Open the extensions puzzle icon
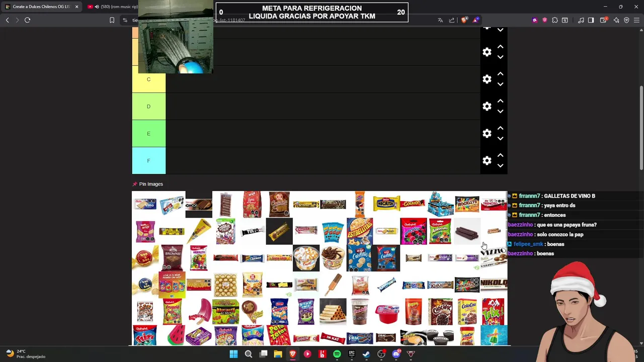This screenshot has height=362, width=644. 554,20
